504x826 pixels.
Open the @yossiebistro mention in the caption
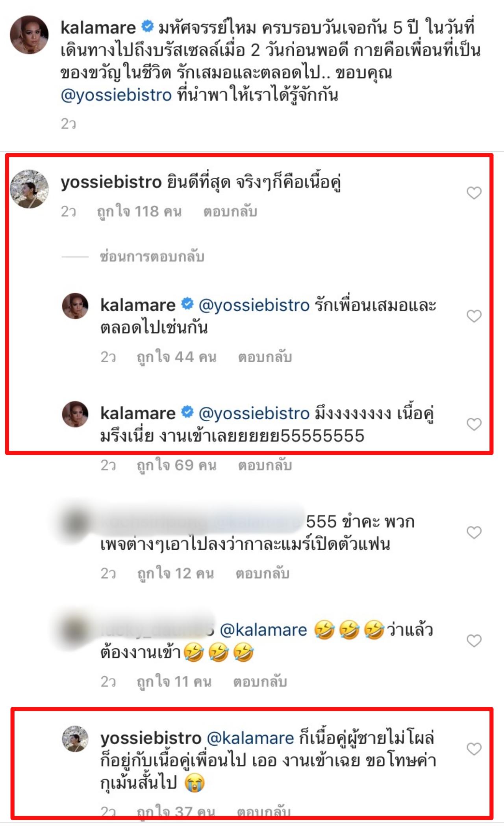click(116, 95)
